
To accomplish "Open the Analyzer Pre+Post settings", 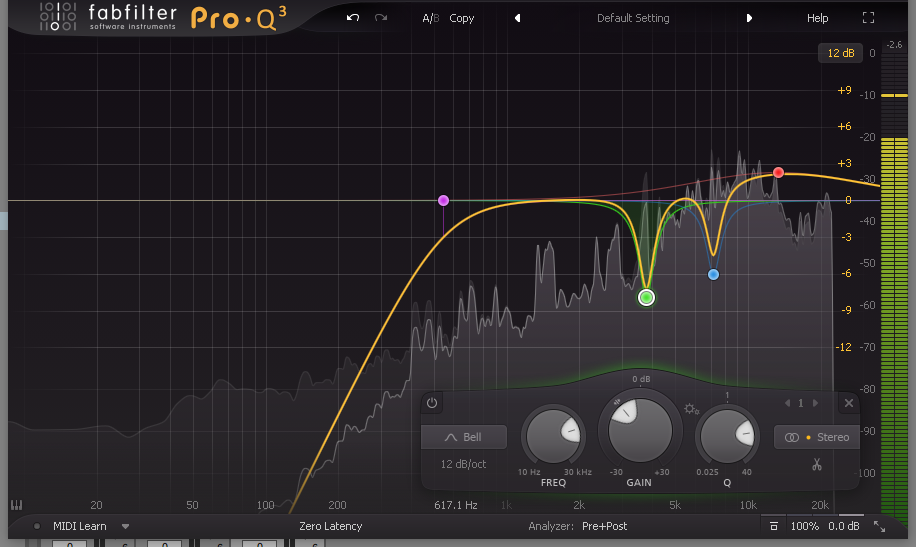I will (x=604, y=526).
